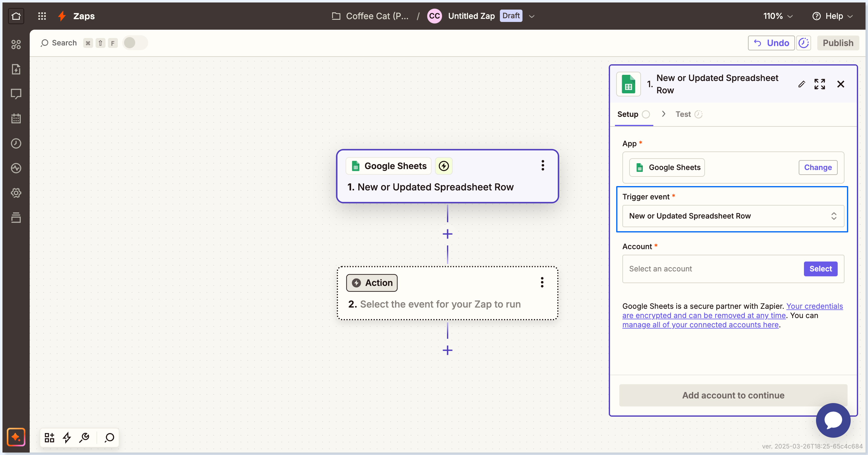The image size is (868, 455).
Task: Click Add account to continue button
Action: coord(733,395)
